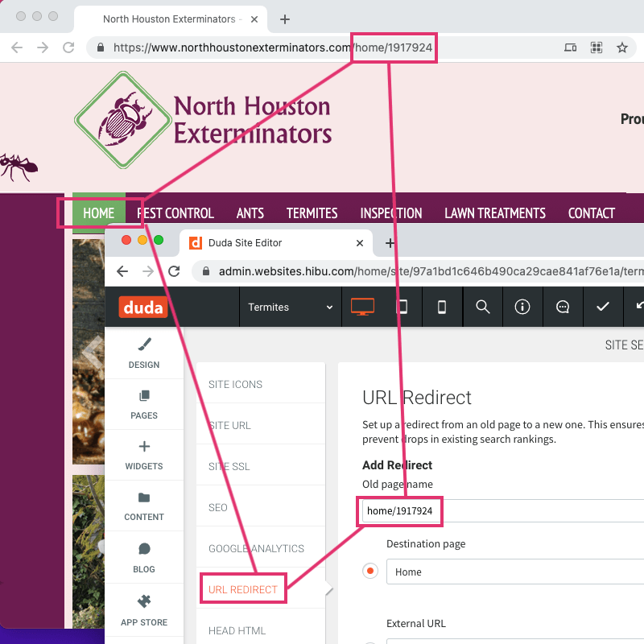The image size is (644, 644).
Task: Go forward in Duda browser window
Action: pos(148,271)
